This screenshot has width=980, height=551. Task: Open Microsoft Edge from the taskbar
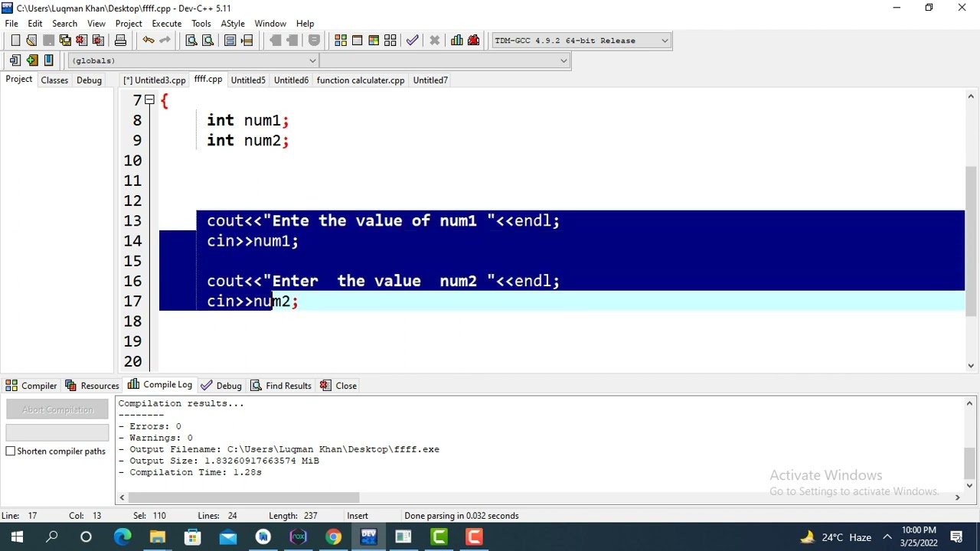(122, 537)
